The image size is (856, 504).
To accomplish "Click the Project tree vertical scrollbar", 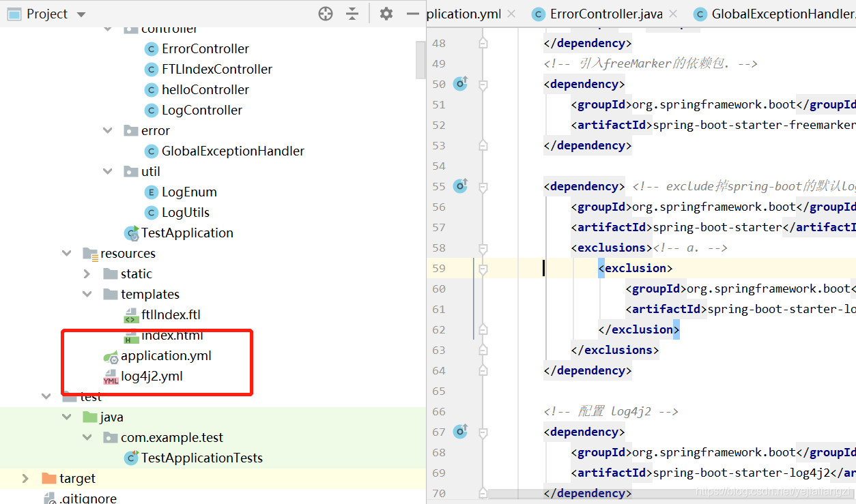I will (x=420, y=59).
